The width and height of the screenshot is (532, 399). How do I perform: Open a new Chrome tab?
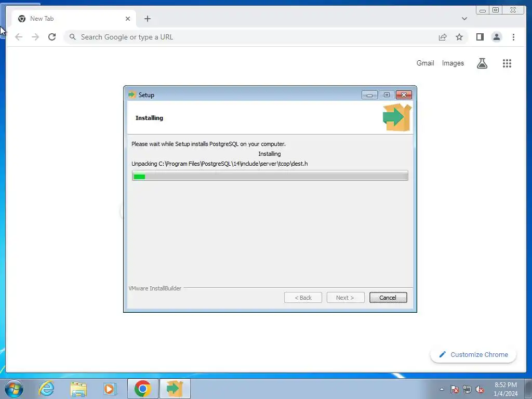[x=147, y=19]
